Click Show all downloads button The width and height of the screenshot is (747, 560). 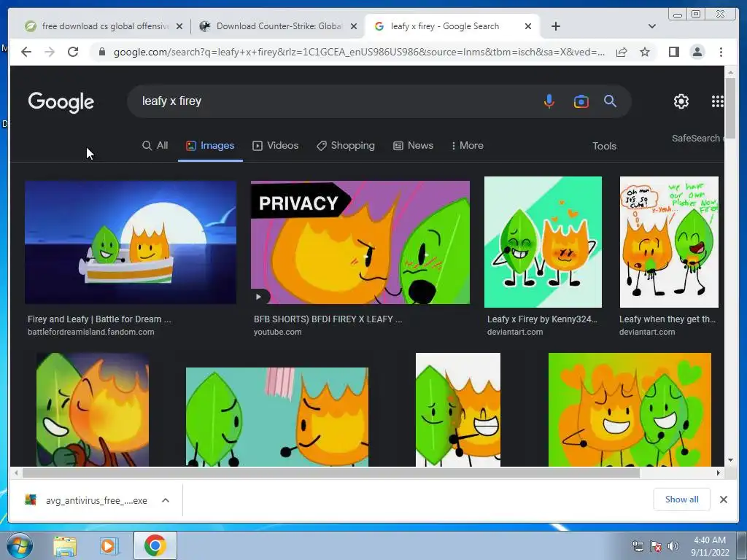pyautogui.click(x=682, y=499)
